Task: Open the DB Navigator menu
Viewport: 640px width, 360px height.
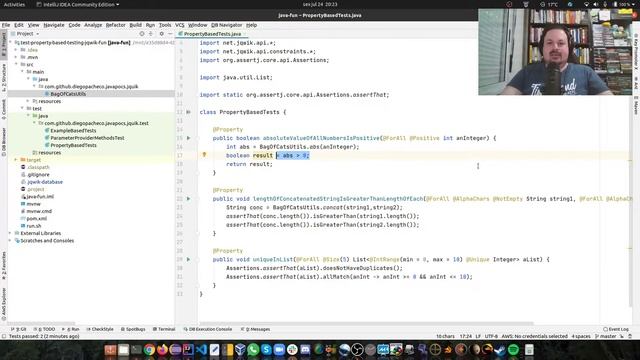Action: [x=227, y=25]
